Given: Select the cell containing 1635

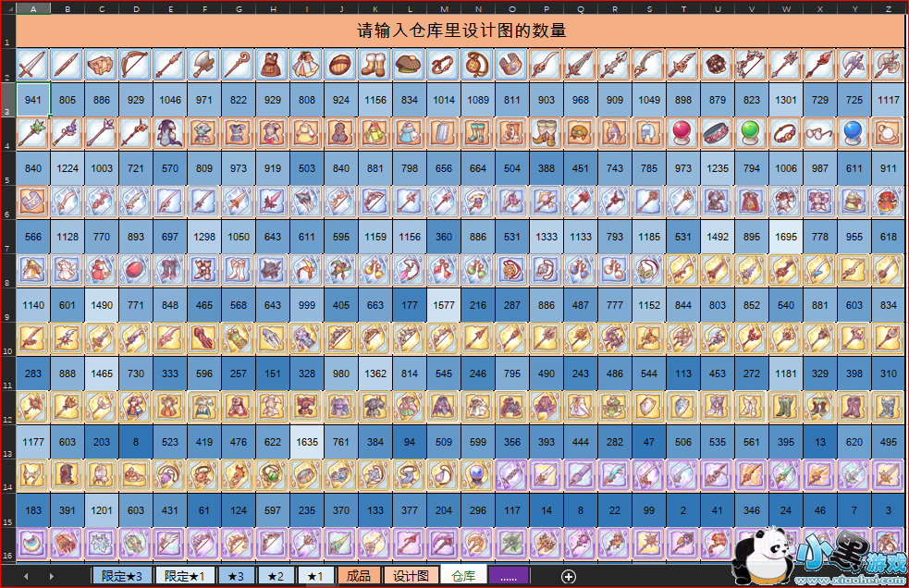Looking at the screenshot, I should [x=307, y=442].
